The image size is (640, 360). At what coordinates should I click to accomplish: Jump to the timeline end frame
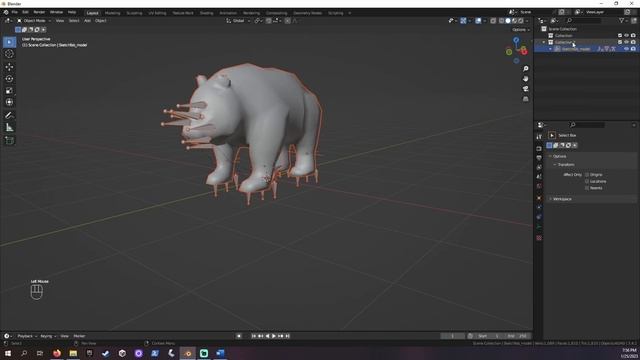[287, 336]
